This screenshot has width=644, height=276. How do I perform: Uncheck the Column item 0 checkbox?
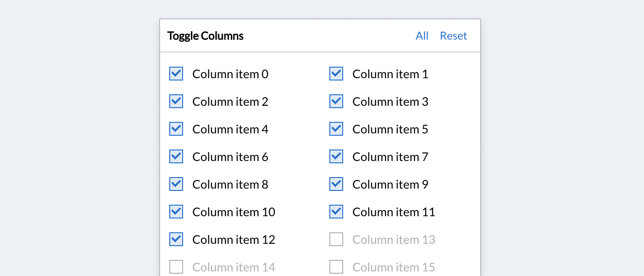pos(176,74)
